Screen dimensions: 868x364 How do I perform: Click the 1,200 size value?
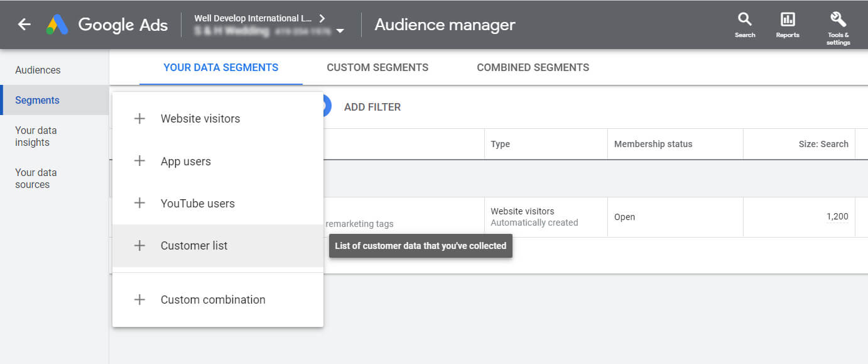point(837,217)
